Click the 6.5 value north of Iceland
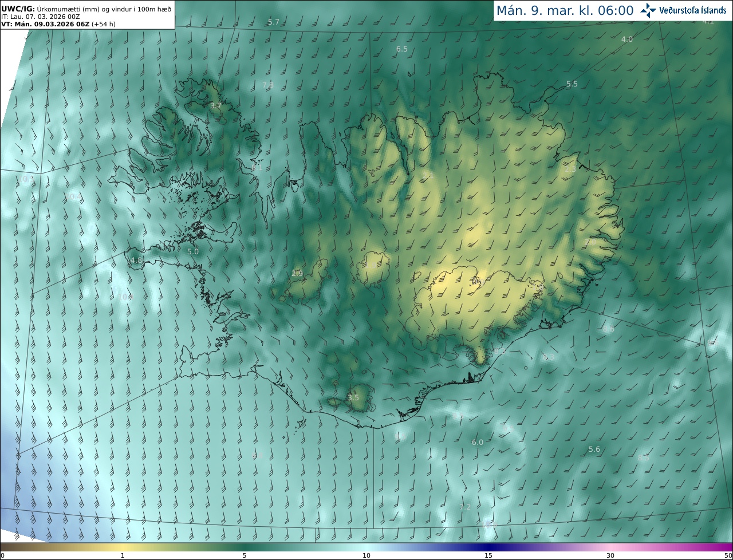This screenshot has width=733, height=560. coord(402,49)
